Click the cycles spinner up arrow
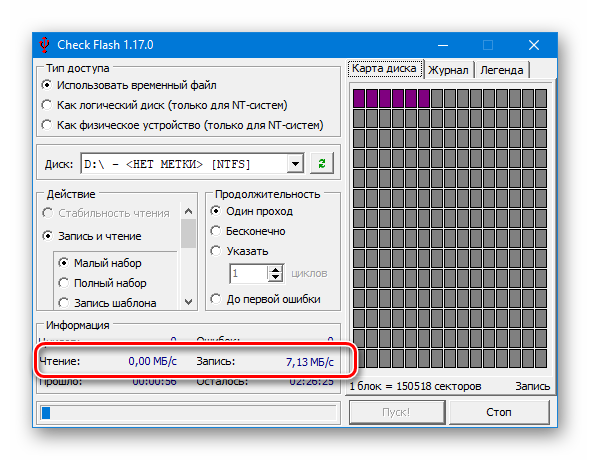The height and width of the screenshot is (460, 590). coord(276,270)
